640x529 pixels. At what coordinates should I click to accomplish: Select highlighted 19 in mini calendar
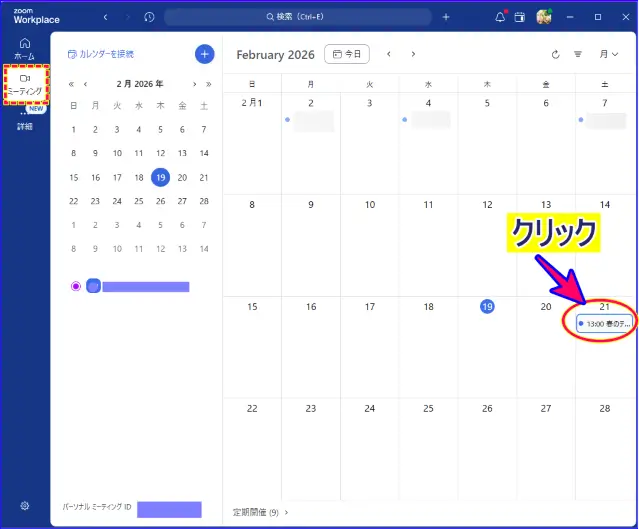(x=160, y=178)
